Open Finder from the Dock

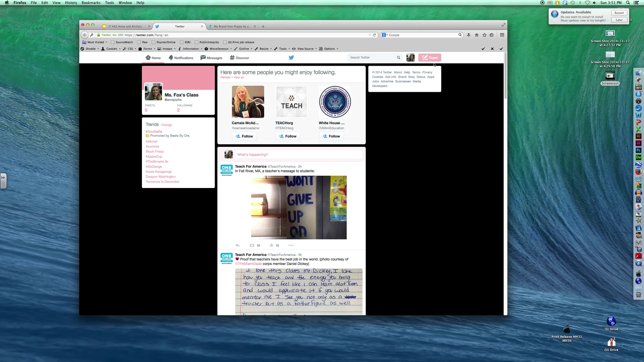coord(639,72)
